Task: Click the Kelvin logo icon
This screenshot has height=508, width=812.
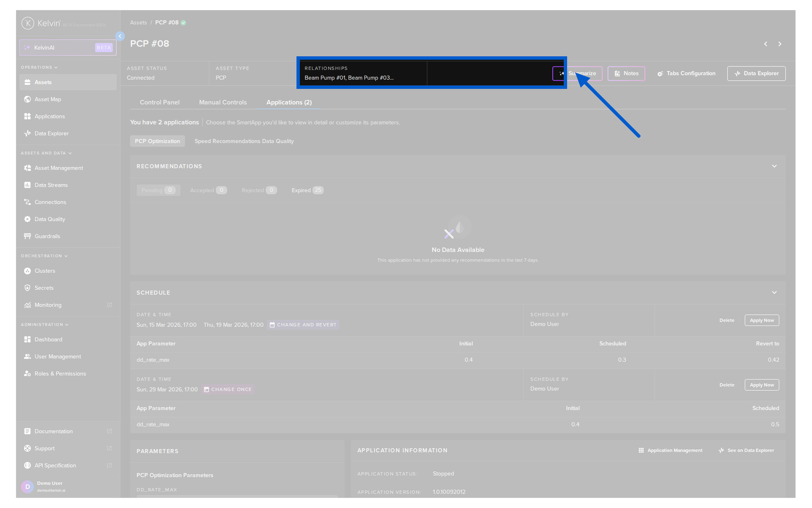Action: tap(28, 23)
